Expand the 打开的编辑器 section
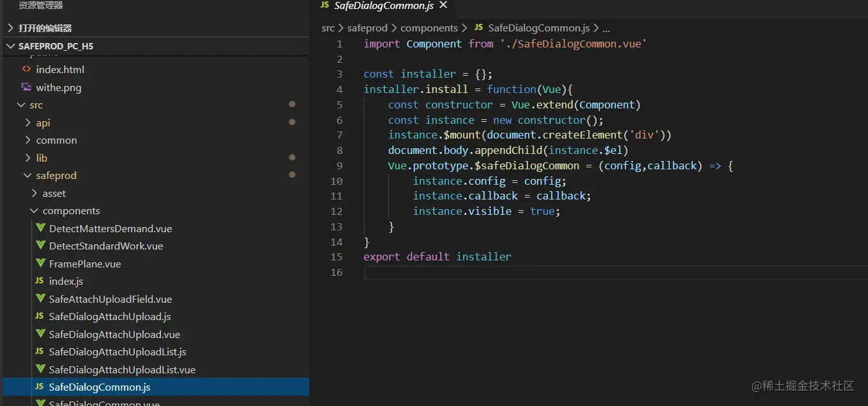 pos(10,28)
